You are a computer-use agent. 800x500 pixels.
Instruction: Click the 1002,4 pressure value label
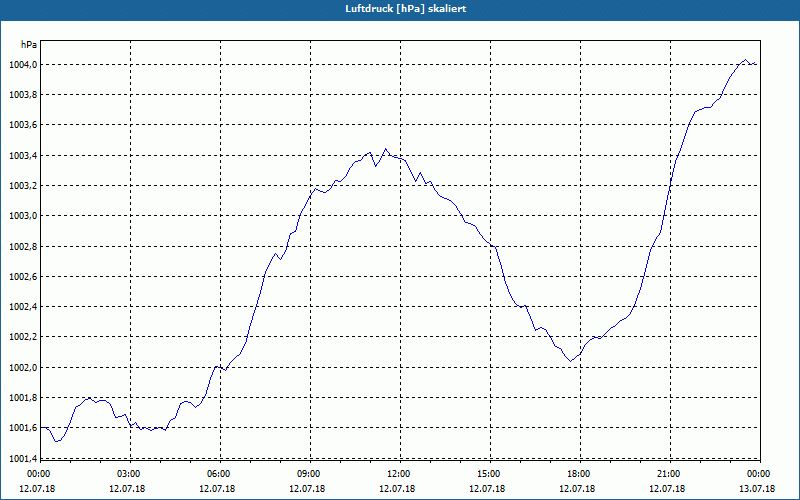click(22, 307)
